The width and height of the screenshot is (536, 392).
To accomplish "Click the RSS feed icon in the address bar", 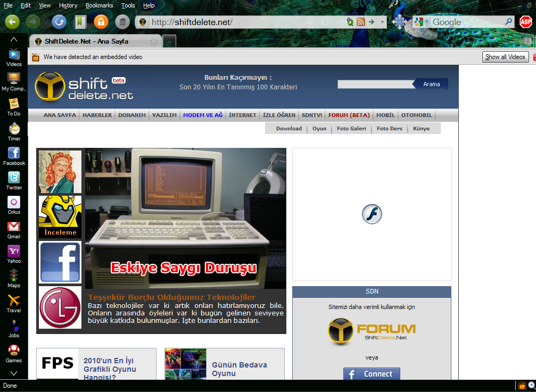I will tap(361, 22).
